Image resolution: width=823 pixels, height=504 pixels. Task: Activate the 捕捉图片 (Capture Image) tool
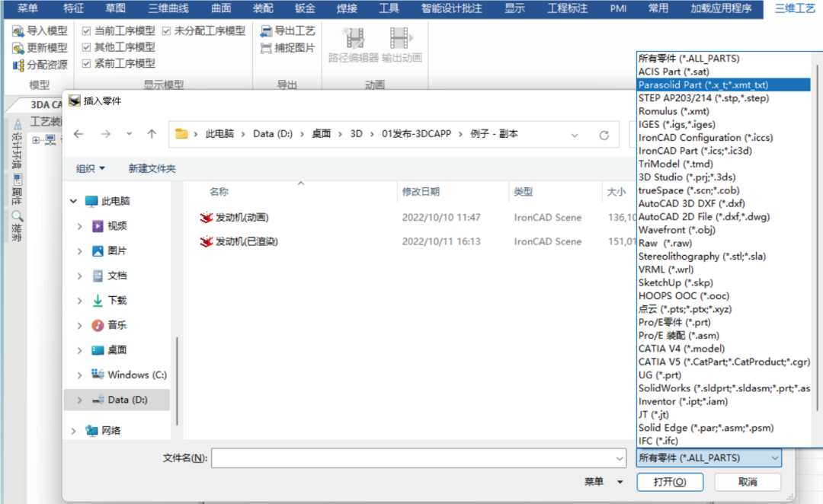tap(283, 47)
